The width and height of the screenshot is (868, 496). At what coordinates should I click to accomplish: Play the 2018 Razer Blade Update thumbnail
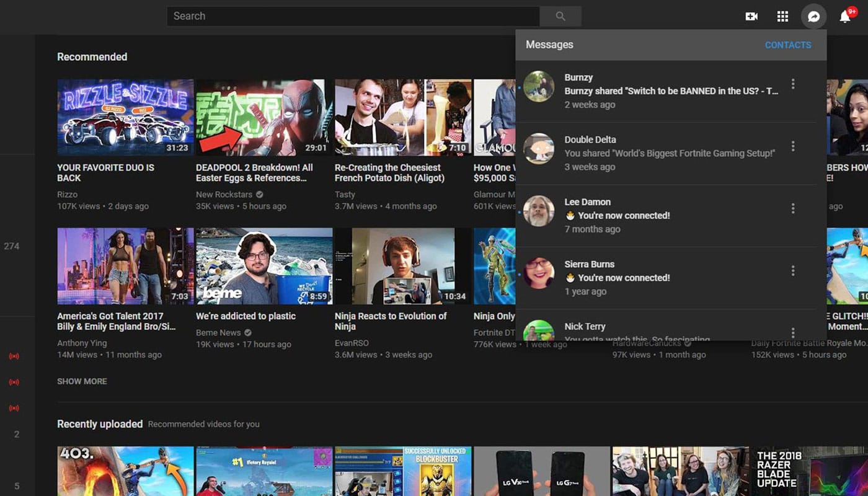coord(808,471)
